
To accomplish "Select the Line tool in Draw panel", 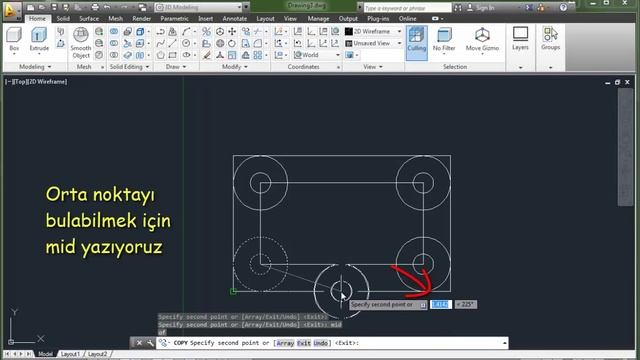I will tap(173, 43).
